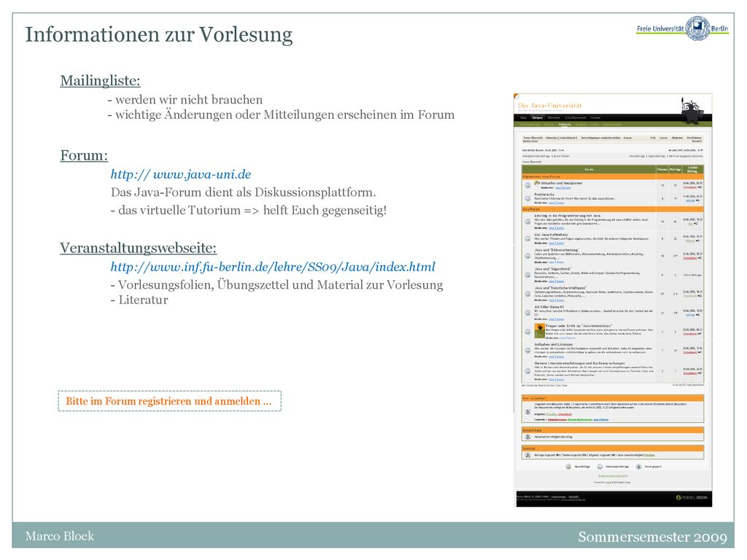747x560 pixels.
Task: Click the 'Marco Block' footer text
Action: 60,536
